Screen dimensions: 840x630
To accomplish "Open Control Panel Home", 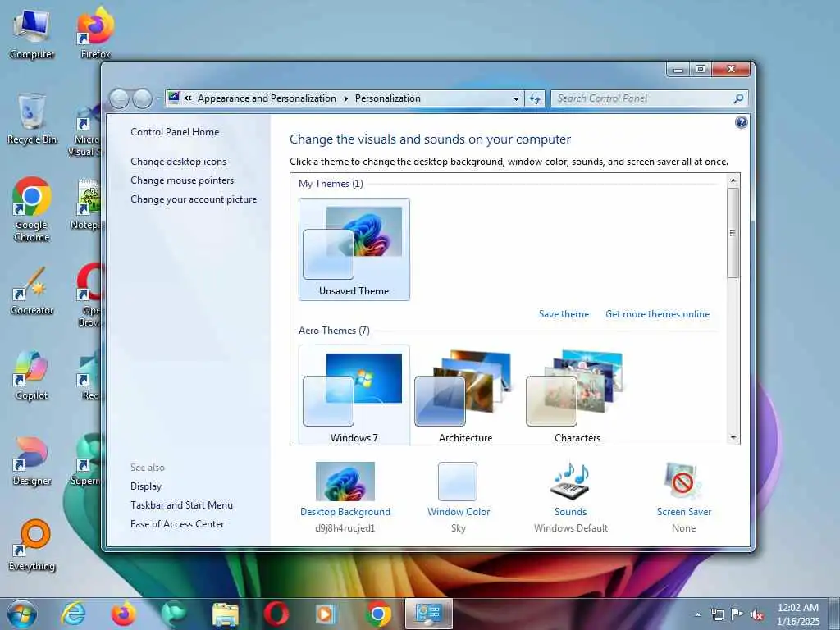I will pos(175,132).
